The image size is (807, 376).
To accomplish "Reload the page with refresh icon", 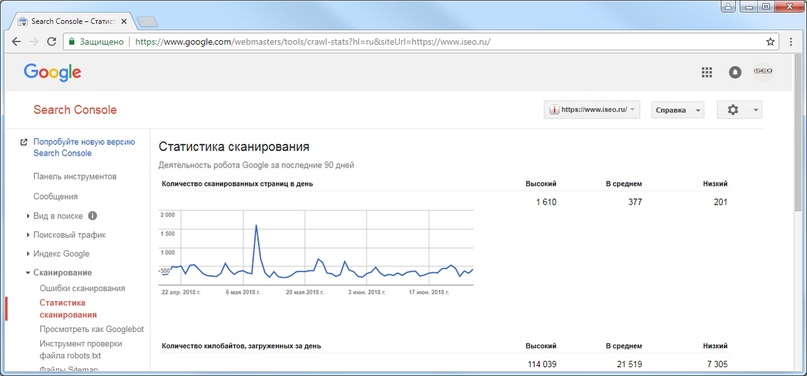I will click(x=51, y=42).
